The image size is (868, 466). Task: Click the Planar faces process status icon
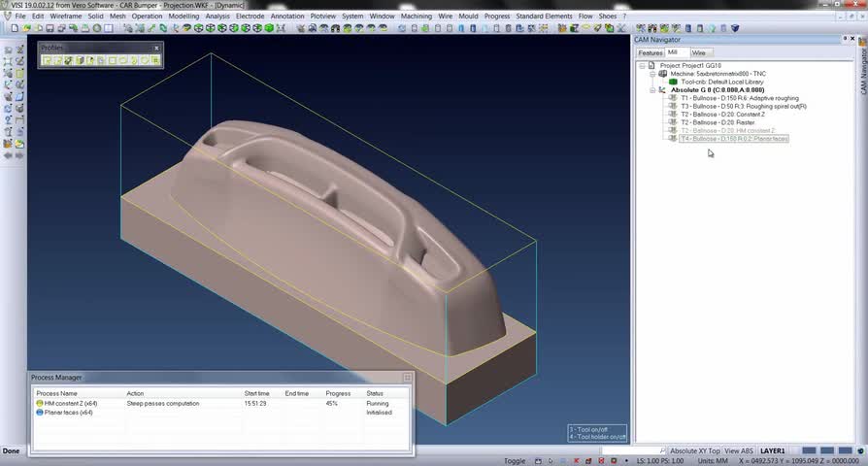click(x=40, y=413)
